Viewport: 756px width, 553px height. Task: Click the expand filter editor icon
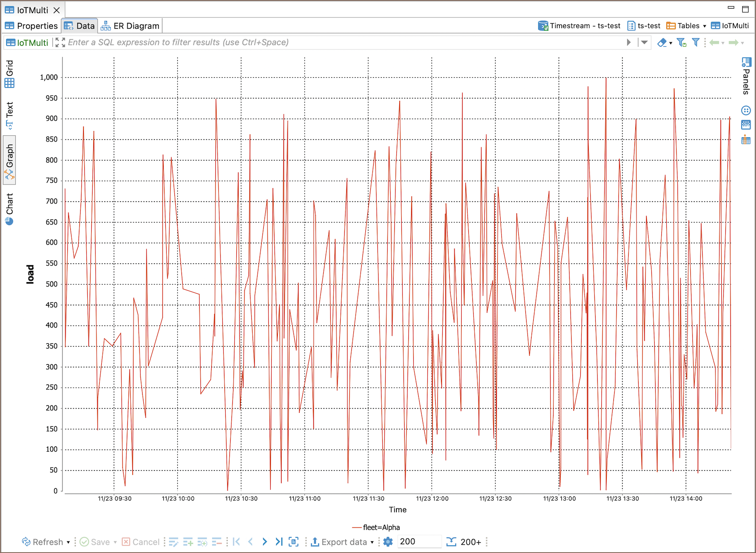pyautogui.click(x=60, y=43)
